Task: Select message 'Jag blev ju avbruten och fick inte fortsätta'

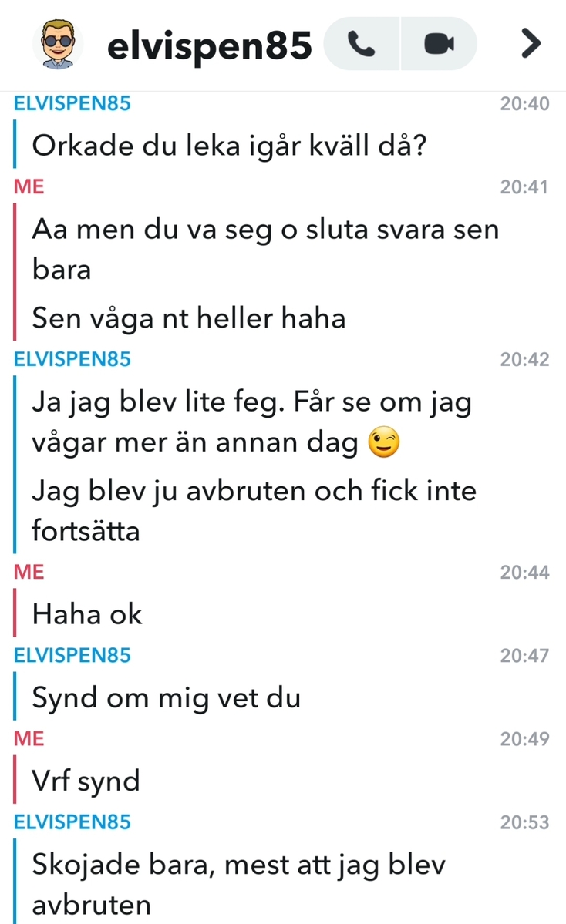Action: pyautogui.click(x=254, y=511)
